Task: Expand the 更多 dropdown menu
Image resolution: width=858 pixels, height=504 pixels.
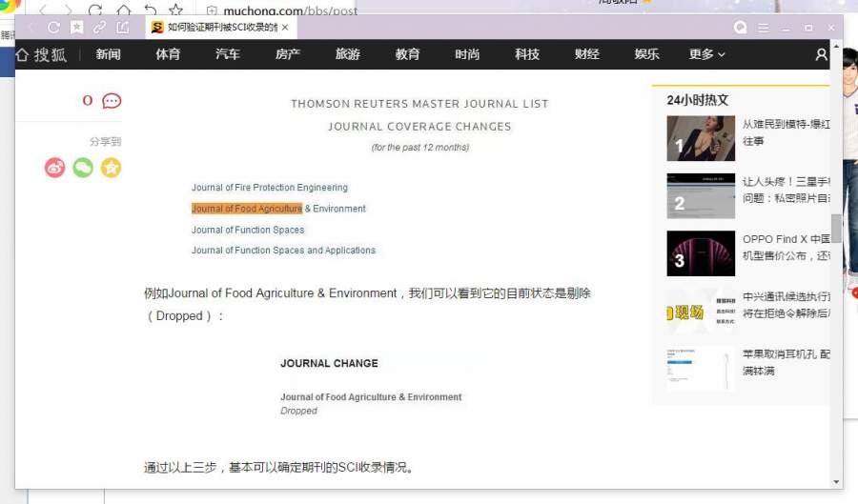Action: [707, 54]
